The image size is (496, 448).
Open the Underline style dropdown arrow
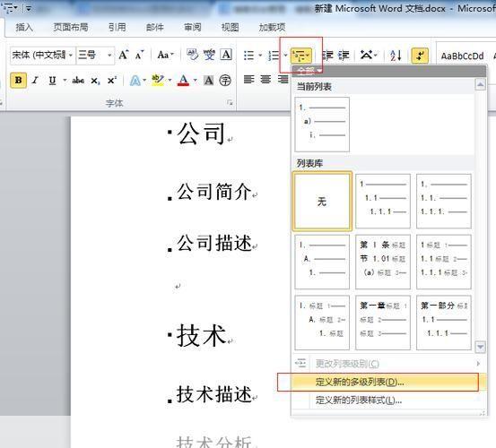point(65,81)
